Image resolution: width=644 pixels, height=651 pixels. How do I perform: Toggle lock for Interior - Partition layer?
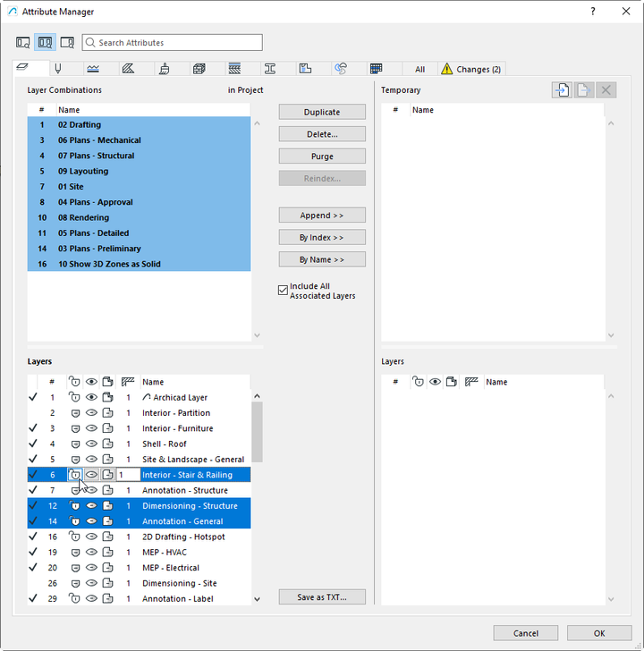pyautogui.click(x=75, y=413)
